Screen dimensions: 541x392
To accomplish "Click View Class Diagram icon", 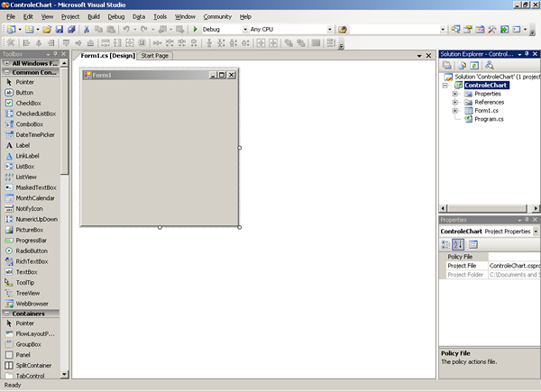I will coord(490,65).
